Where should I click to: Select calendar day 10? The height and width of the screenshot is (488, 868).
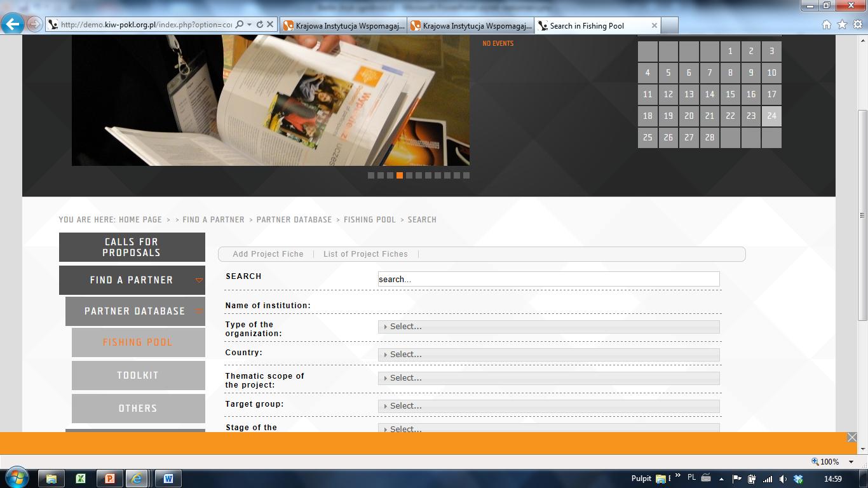coord(771,73)
